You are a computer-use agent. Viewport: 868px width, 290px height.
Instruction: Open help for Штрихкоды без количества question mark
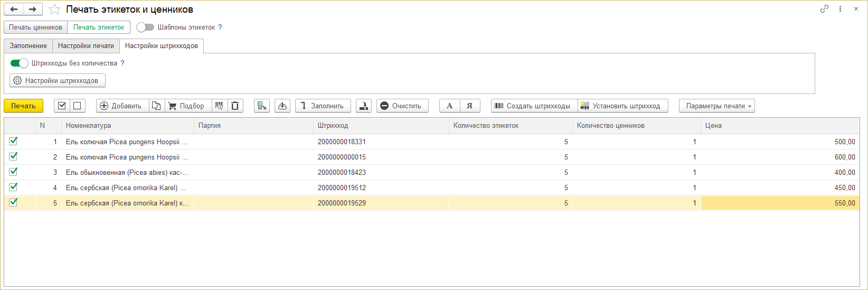point(122,63)
